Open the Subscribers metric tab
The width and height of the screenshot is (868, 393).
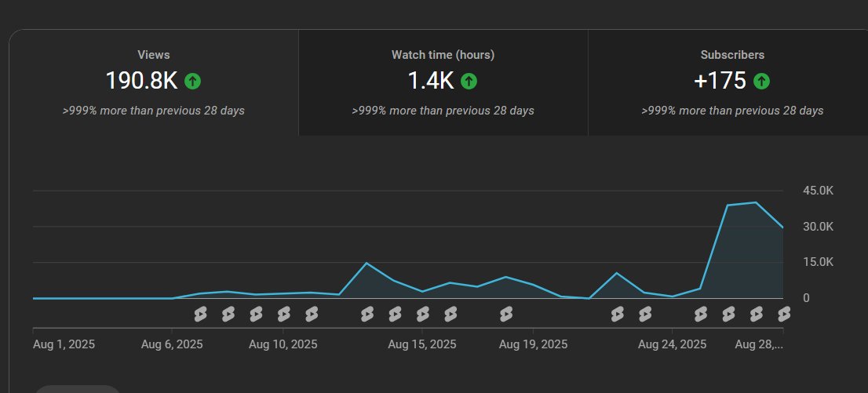click(728, 82)
